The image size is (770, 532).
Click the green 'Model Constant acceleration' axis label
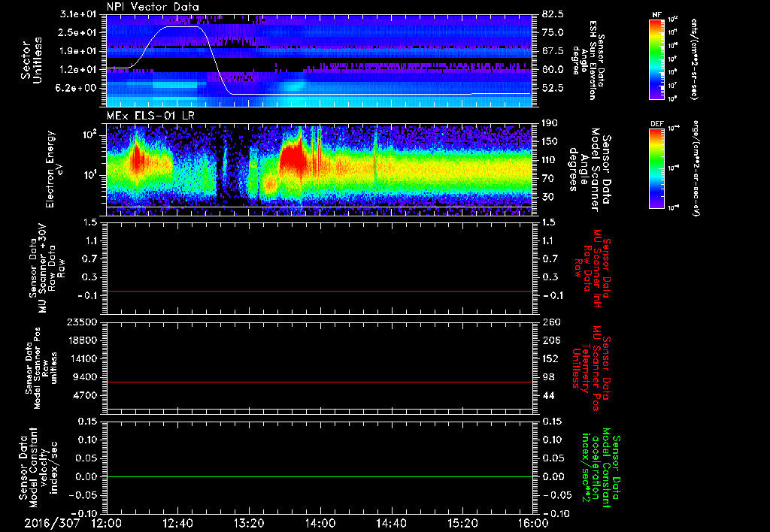(x=600, y=467)
